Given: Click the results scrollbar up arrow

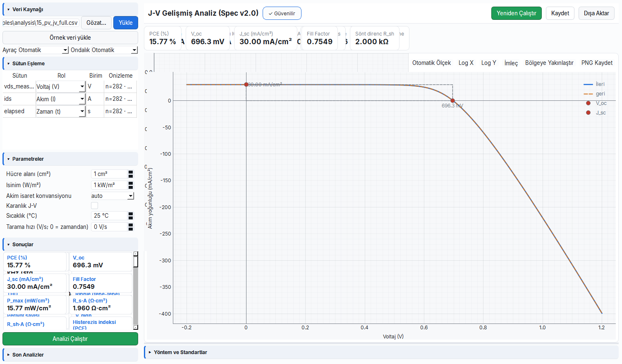Looking at the screenshot, I should click(x=136, y=254).
